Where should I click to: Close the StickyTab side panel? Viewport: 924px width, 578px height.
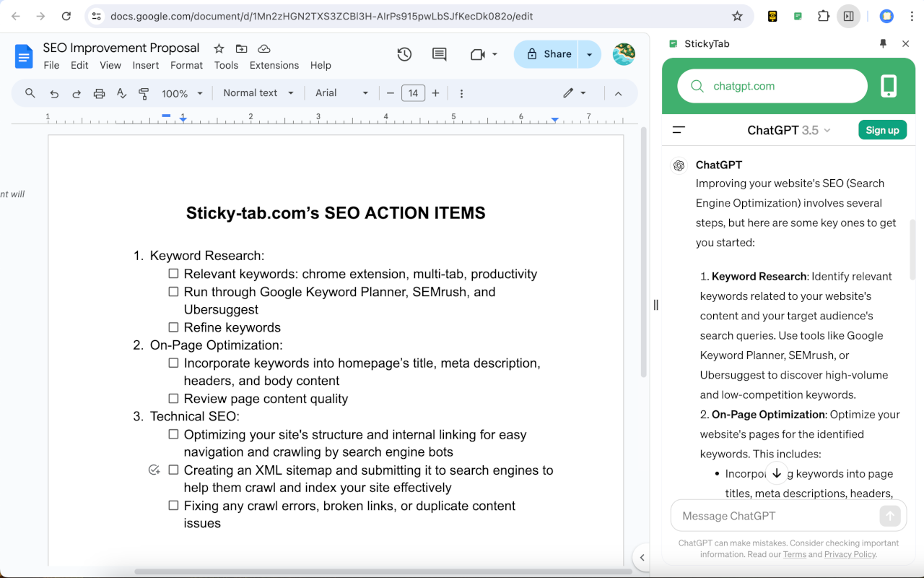(906, 43)
